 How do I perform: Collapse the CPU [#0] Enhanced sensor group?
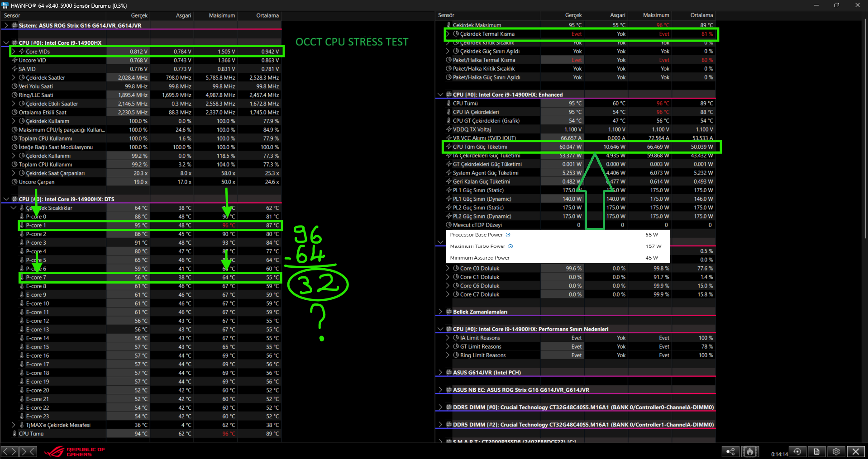coord(440,95)
